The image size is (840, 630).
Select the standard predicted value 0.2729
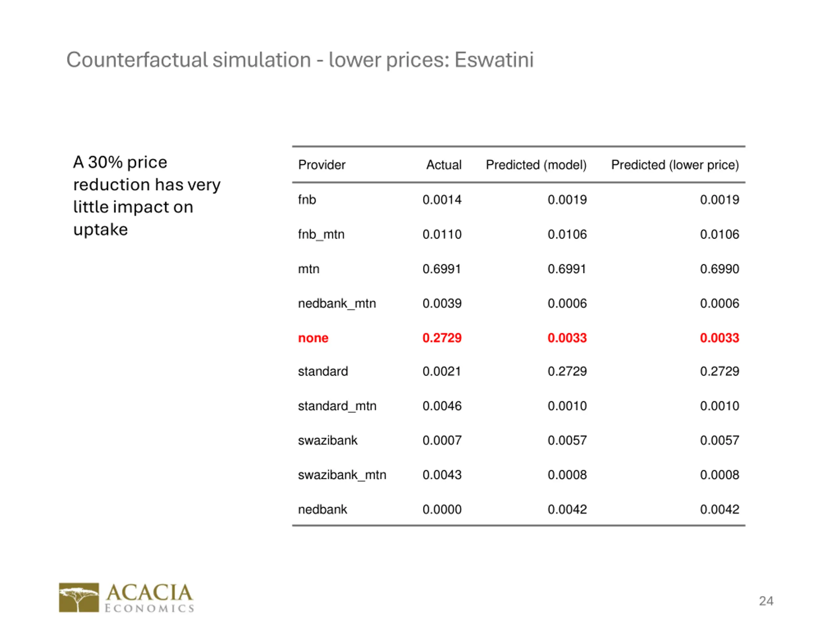coord(567,371)
